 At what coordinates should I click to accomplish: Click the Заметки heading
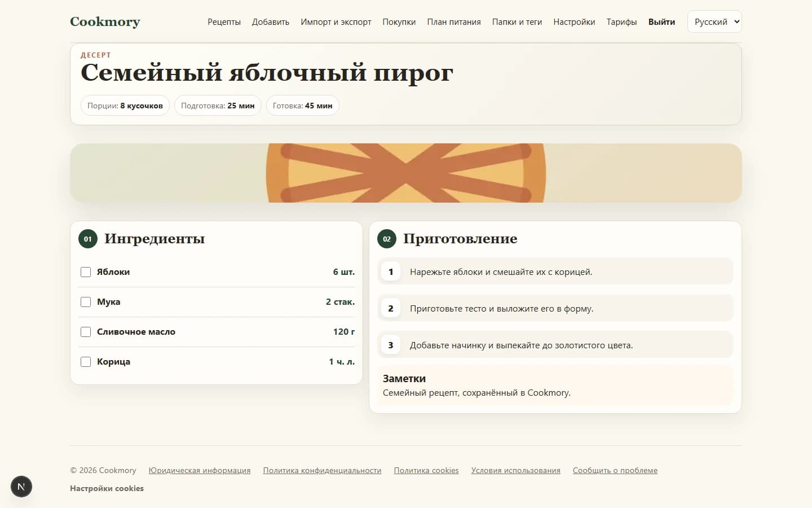tap(404, 379)
